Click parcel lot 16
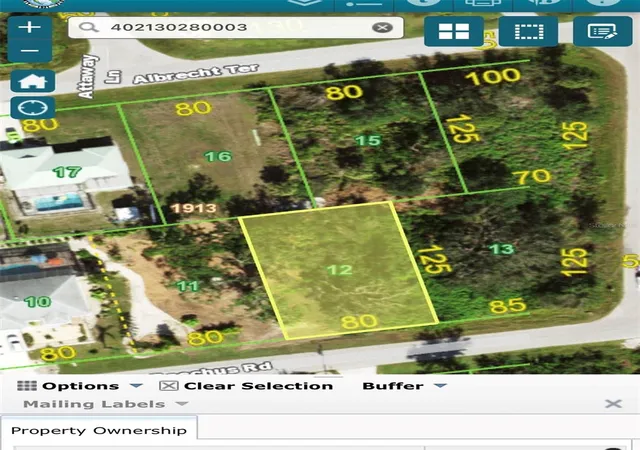This screenshot has height=450, width=640. click(x=218, y=156)
